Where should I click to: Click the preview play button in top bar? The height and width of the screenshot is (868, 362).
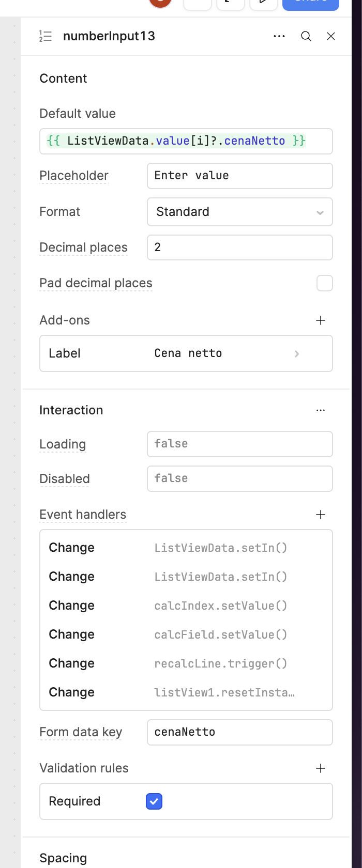pos(263,3)
